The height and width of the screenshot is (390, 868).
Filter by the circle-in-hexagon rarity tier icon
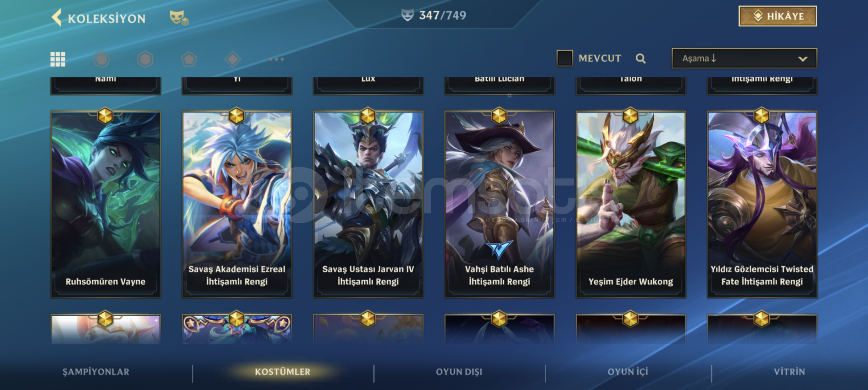(102, 59)
